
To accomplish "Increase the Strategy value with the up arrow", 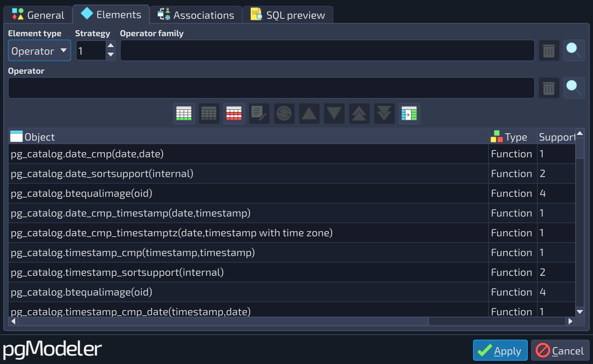I will click(x=111, y=45).
